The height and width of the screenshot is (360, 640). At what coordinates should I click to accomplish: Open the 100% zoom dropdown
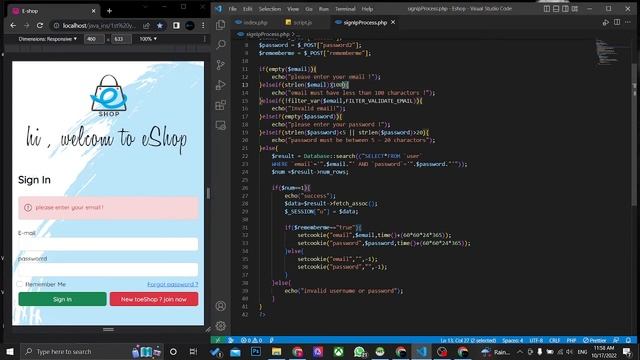point(148,39)
